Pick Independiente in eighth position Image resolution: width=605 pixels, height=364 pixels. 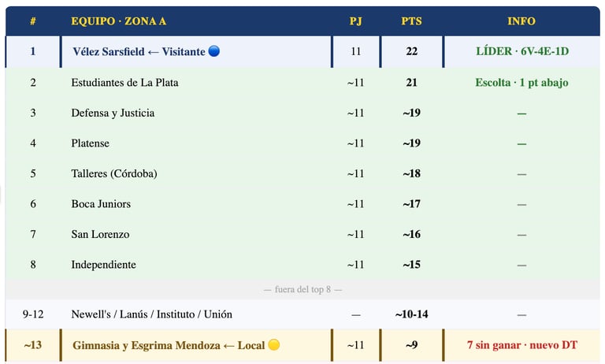coord(103,265)
